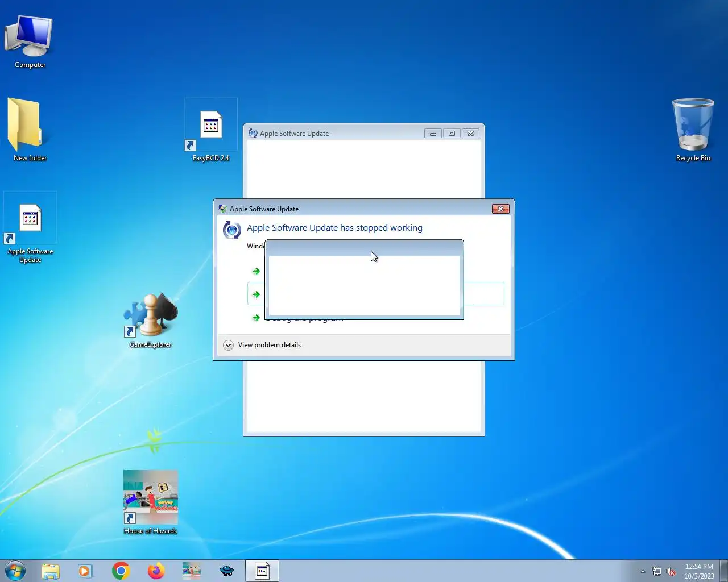Select the House of Hazards shortcut
This screenshot has height=582, width=728.
pos(151,502)
